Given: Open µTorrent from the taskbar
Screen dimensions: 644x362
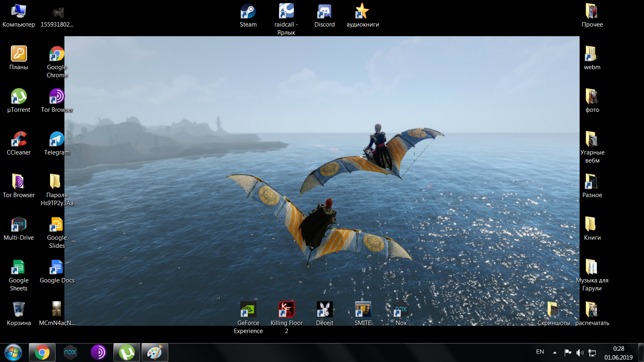Looking at the screenshot, I should (127, 353).
